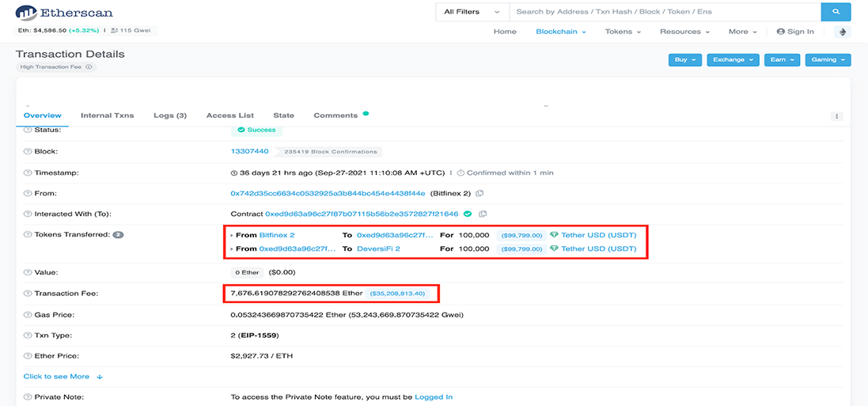The height and width of the screenshot is (406, 868).
Task: Click the info icon beside High Transaction Fee
Action: point(89,67)
